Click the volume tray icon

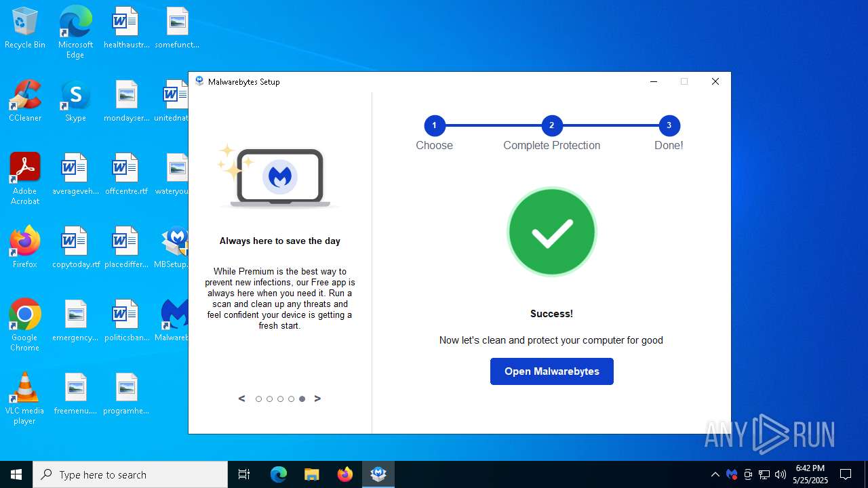pos(781,474)
